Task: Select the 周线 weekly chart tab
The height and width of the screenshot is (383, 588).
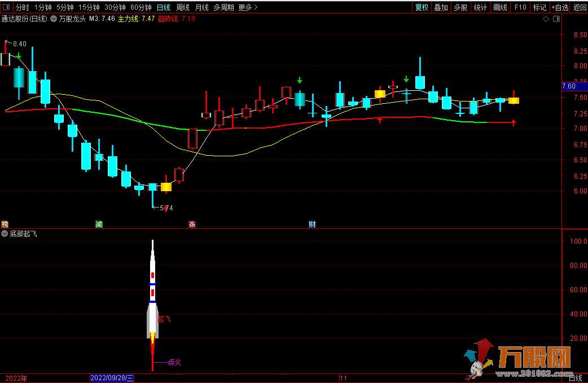Action: click(183, 7)
